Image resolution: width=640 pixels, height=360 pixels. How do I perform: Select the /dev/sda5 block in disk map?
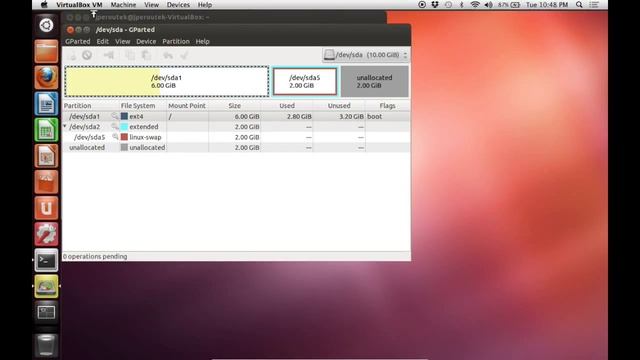click(x=305, y=81)
